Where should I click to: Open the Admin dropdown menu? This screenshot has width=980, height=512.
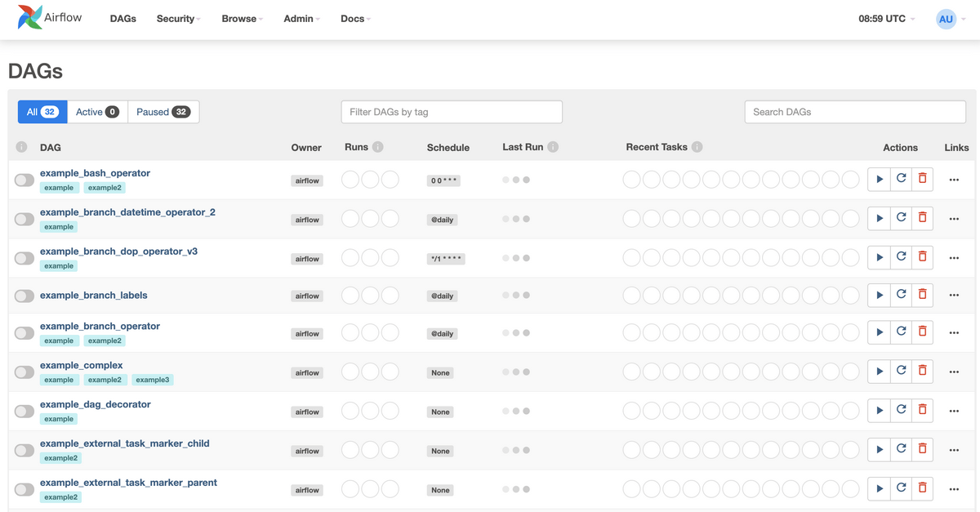tap(301, 19)
